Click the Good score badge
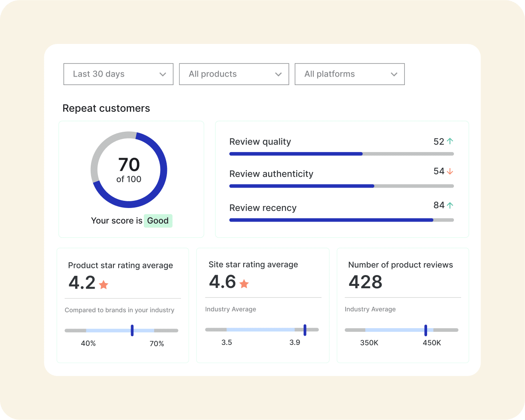 point(158,221)
